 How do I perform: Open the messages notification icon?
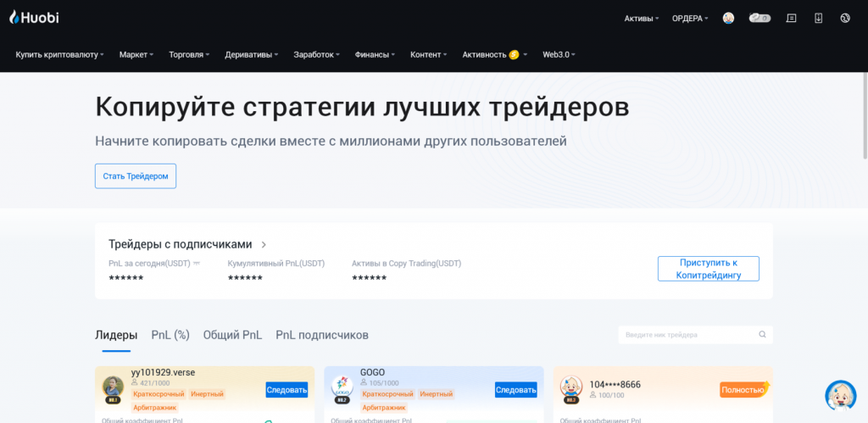792,19
